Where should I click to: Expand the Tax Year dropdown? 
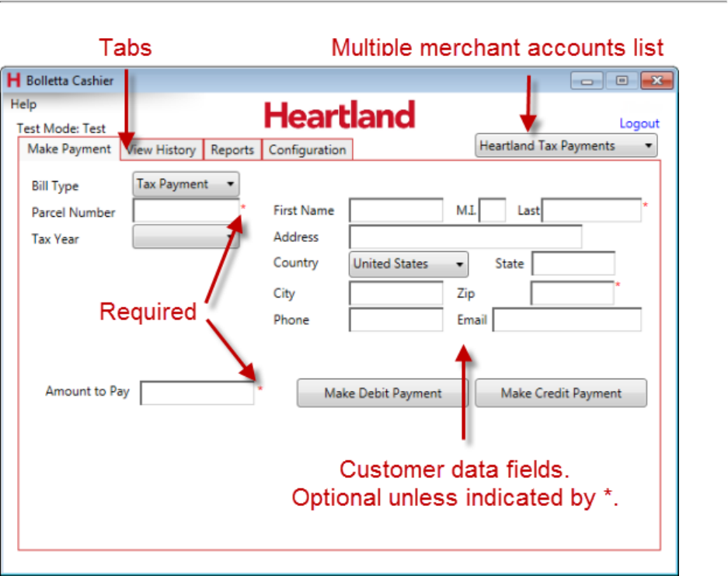(186, 237)
